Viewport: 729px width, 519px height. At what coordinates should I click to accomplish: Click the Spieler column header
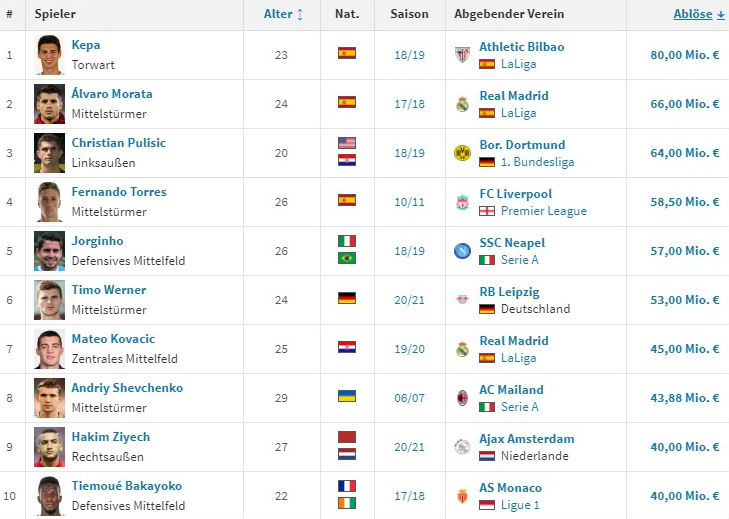point(55,14)
